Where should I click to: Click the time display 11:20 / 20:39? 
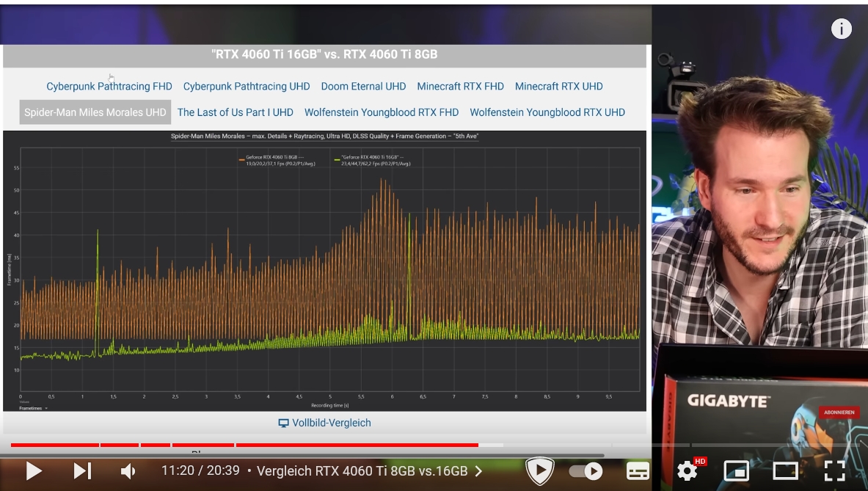point(200,470)
